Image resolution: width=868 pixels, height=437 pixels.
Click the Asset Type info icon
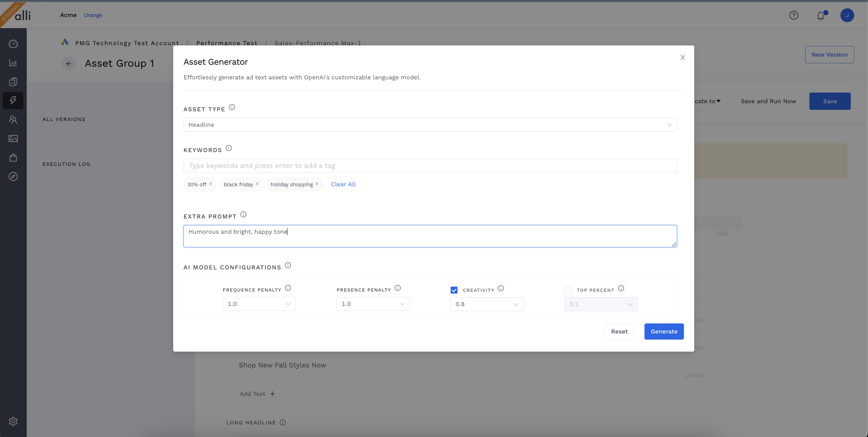(232, 107)
